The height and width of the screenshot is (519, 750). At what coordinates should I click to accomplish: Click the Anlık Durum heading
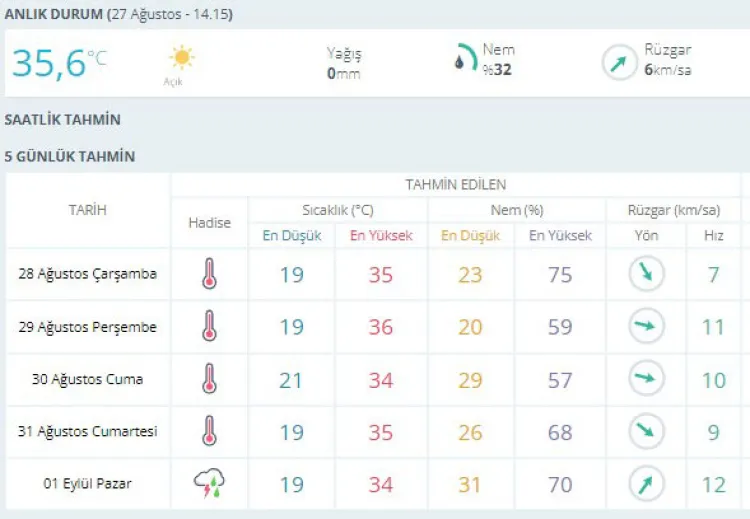pos(54,15)
